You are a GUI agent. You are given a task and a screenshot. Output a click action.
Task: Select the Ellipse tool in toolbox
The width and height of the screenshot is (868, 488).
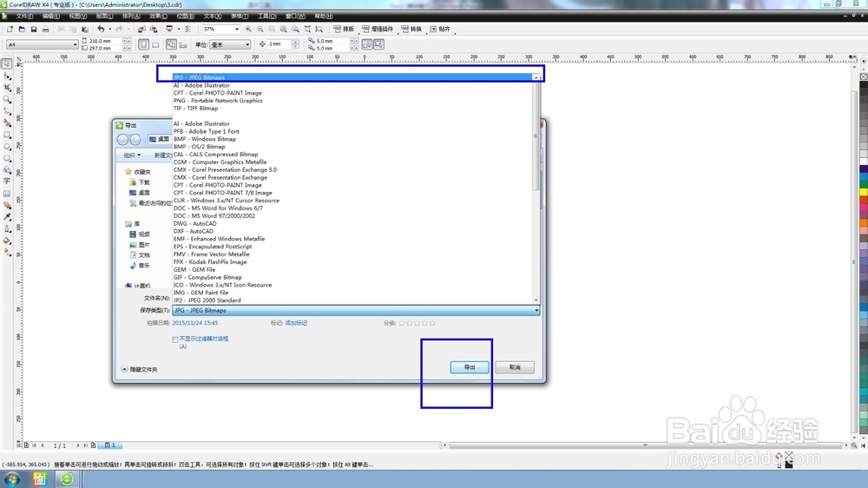pyautogui.click(x=7, y=147)
